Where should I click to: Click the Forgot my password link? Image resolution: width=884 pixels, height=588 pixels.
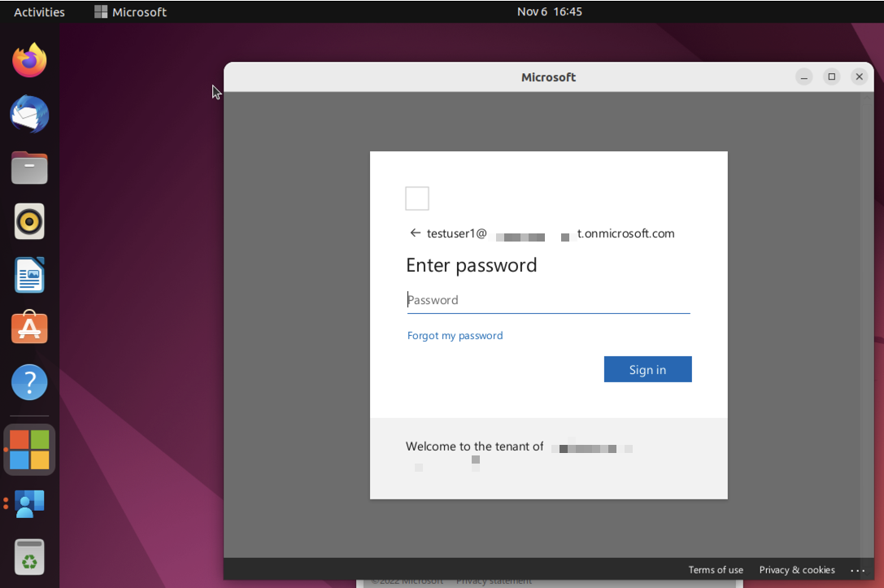pos(455,335)
